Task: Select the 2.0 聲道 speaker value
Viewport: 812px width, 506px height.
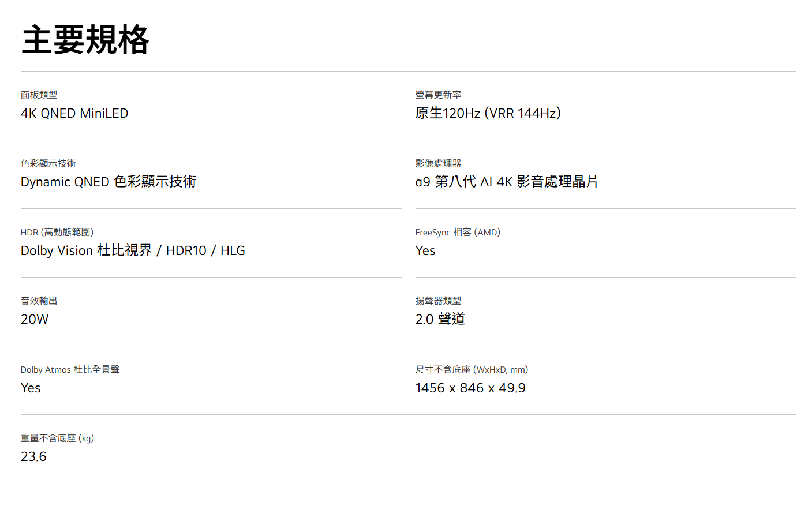Action: [x=440, y=319]
